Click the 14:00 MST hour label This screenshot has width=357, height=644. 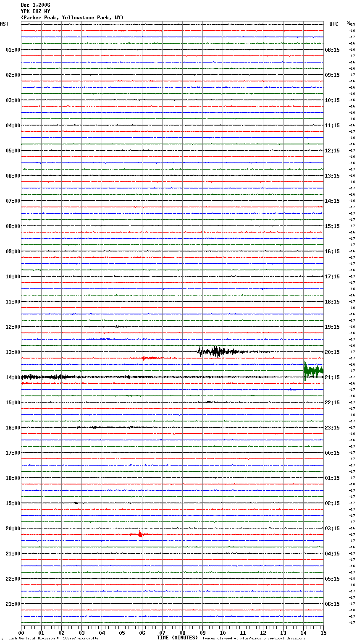[x=13, y=377]
